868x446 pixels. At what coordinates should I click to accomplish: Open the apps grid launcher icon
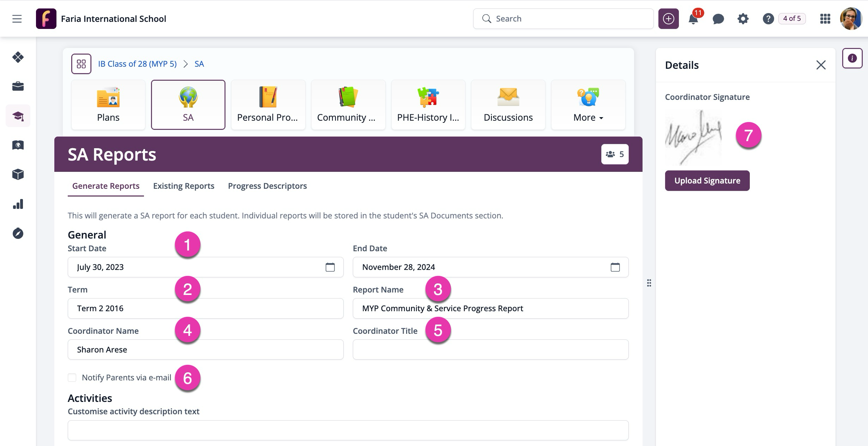(x=825, y=19)
